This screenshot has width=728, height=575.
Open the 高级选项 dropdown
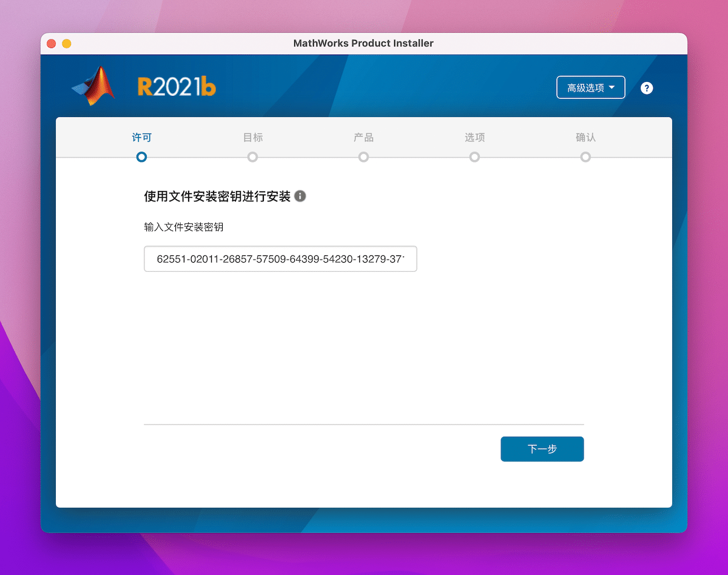[x=591, y=87]
